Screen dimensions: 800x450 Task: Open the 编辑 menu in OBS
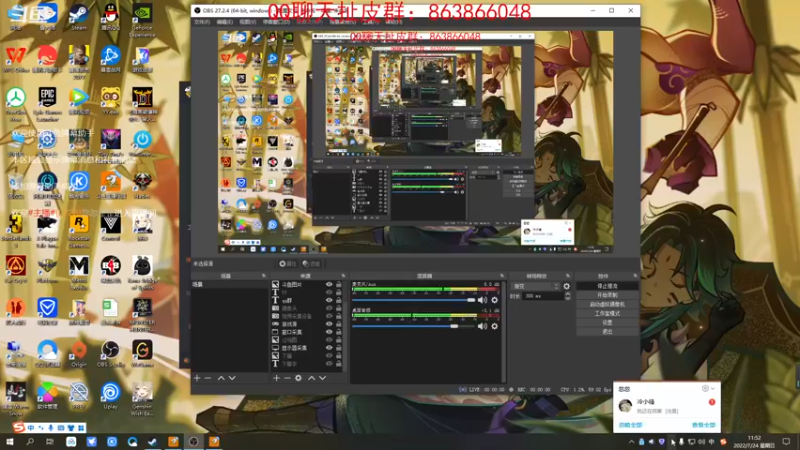(x=224, y=22)
